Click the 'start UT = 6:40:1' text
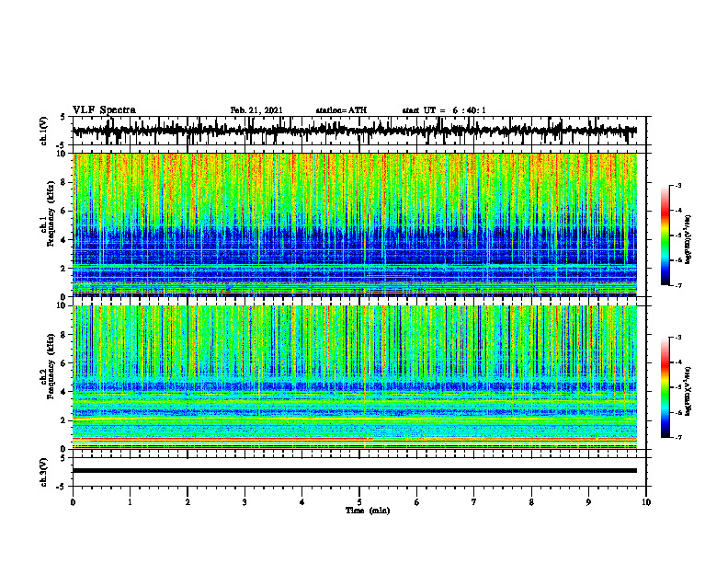 444,110
